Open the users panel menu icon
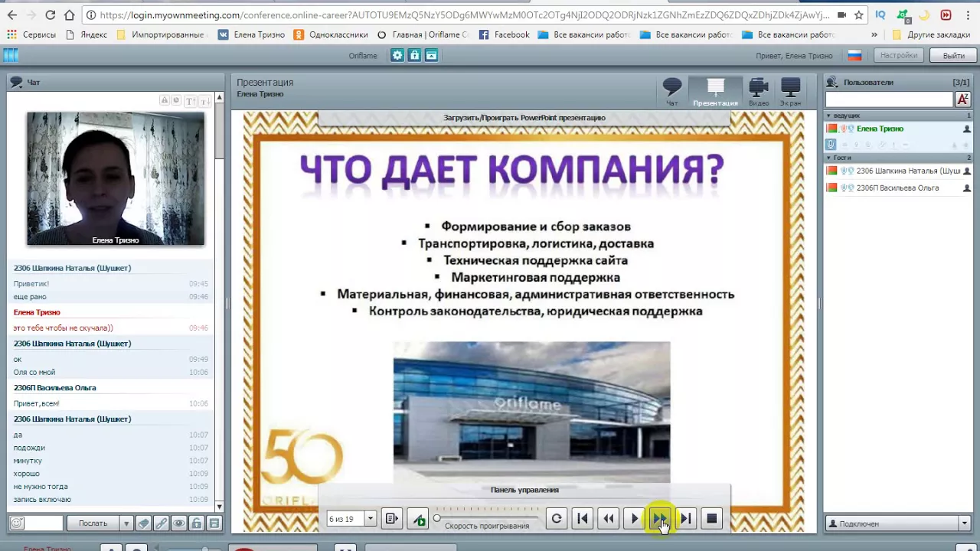980x551 pixels. tap(832, 82)
